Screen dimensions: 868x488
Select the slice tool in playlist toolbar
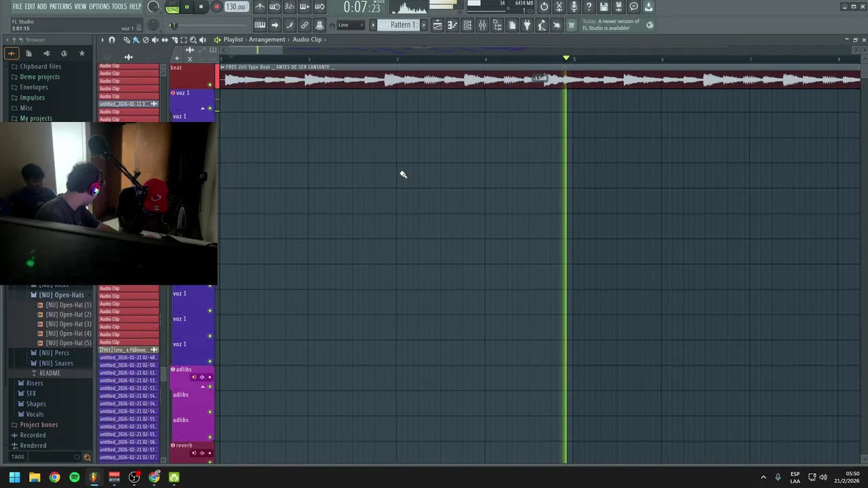pos(174,40)
